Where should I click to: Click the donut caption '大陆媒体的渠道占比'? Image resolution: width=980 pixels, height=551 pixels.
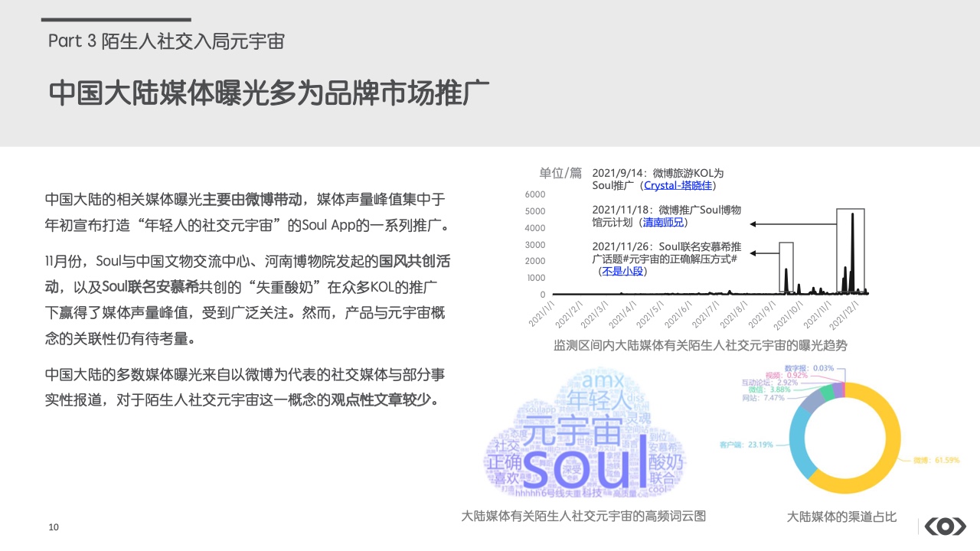tap(841, 517)
